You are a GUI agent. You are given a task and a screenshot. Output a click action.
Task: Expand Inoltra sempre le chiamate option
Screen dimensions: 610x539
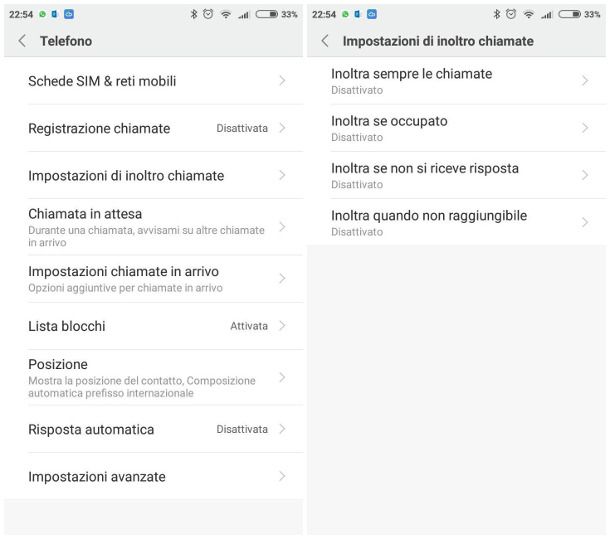[x=456, y=81]
